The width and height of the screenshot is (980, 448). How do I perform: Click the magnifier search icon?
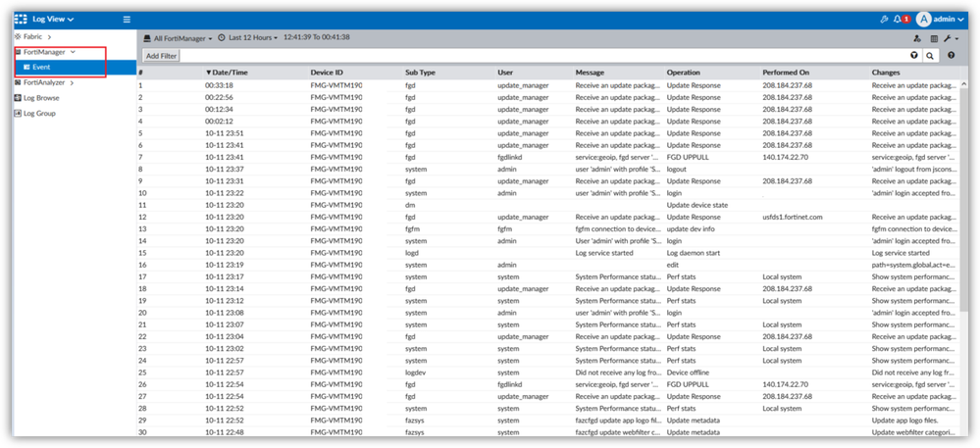tap(930, 56)
